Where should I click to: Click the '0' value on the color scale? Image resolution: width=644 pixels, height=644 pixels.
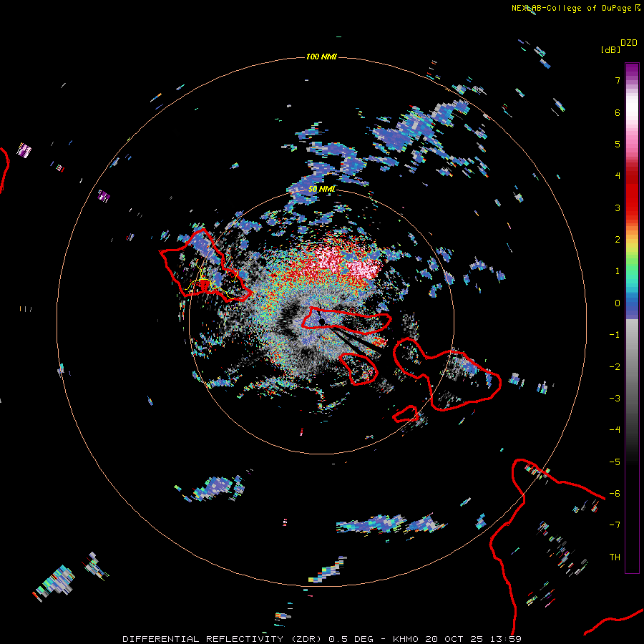pyautogui.click(x=618, y=303)
